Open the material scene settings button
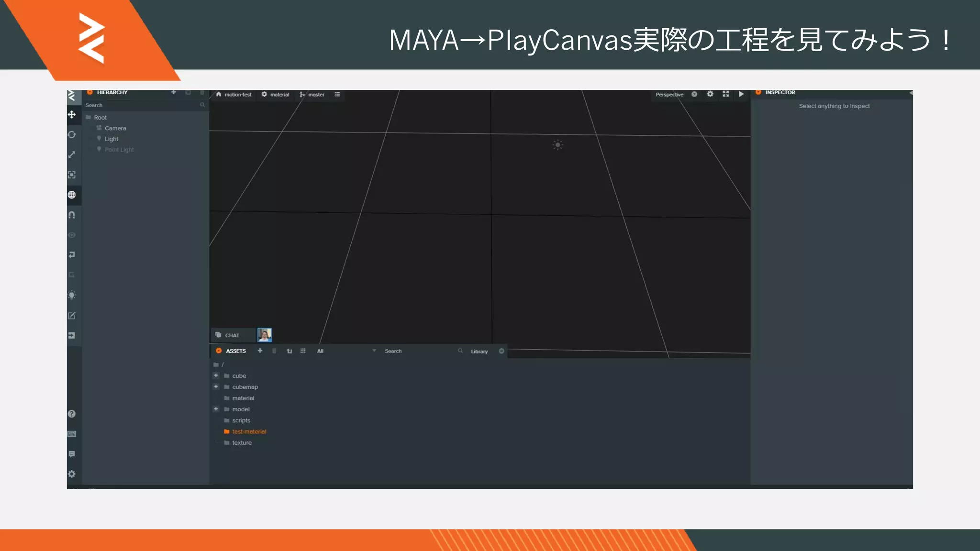Image resolution: width=980 pixels, height=551 pixels. [276, 95]
